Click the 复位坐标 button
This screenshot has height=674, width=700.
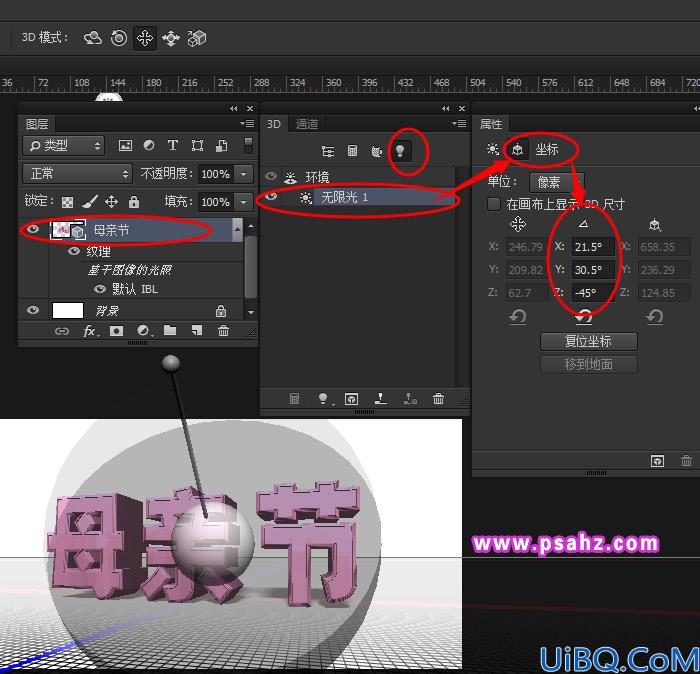click(589, 341)
